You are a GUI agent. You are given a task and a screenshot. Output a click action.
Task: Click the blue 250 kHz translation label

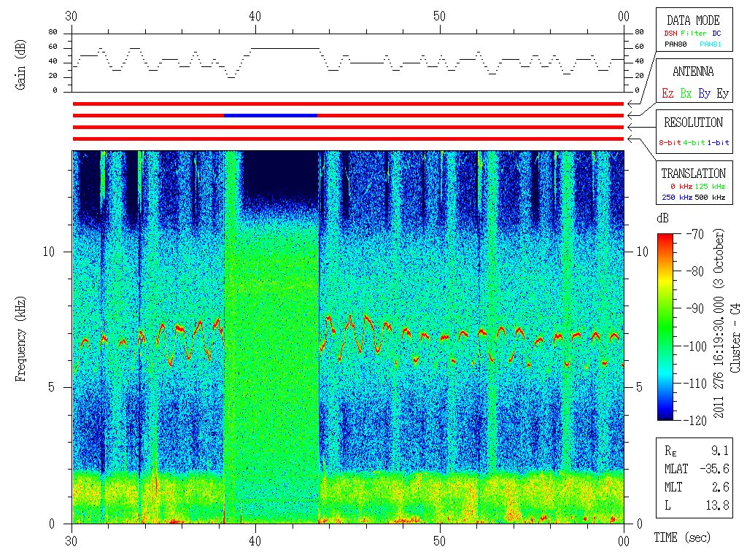(677, 197)
